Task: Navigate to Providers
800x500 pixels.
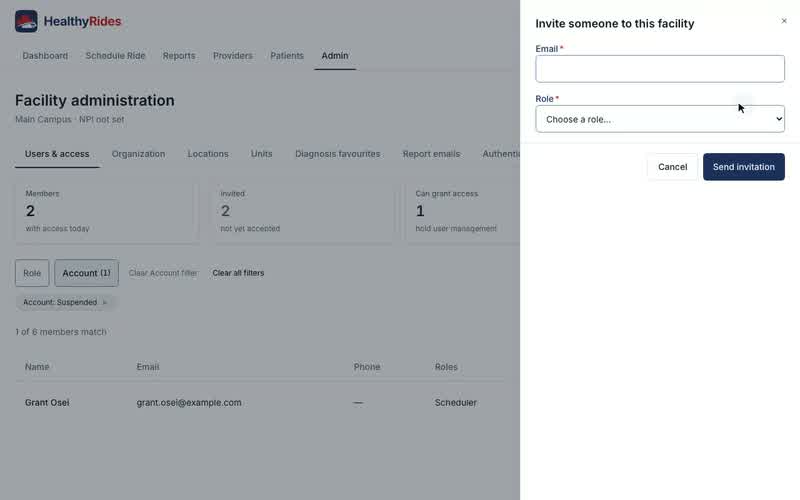Action: [x=233, y=56]
